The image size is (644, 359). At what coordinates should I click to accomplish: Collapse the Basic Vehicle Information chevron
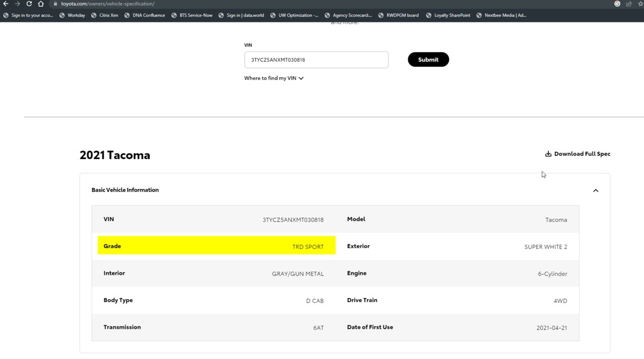pos(596,190)
